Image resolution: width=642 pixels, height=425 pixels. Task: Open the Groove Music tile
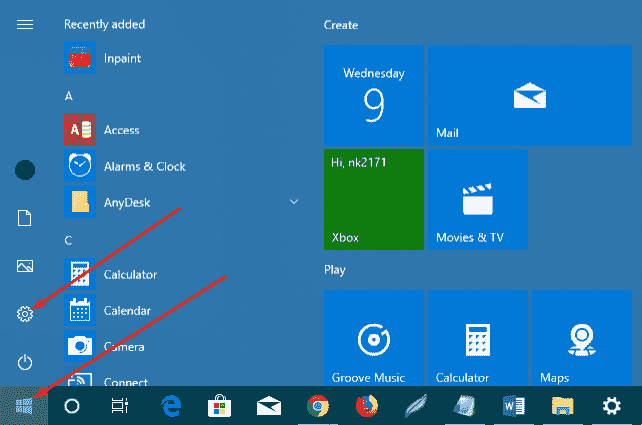(x=374, y=338)
